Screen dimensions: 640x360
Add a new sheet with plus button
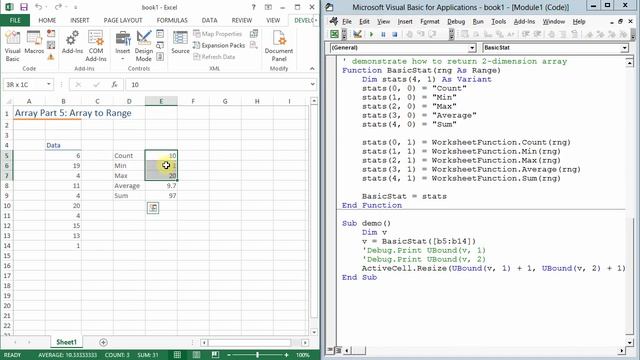pos(103,342)
